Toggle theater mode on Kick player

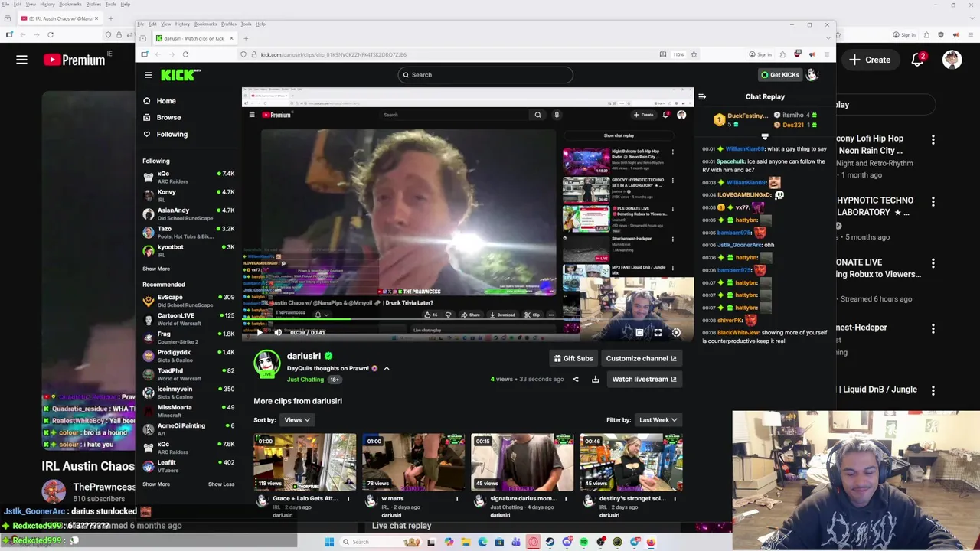(x=639, y=333)
